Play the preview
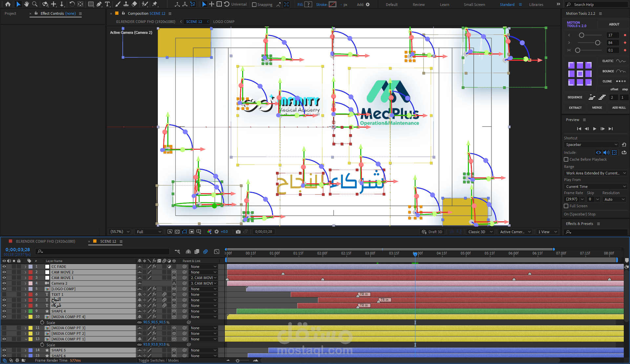Viewport: 630px width, 364px height. [595, 129]
